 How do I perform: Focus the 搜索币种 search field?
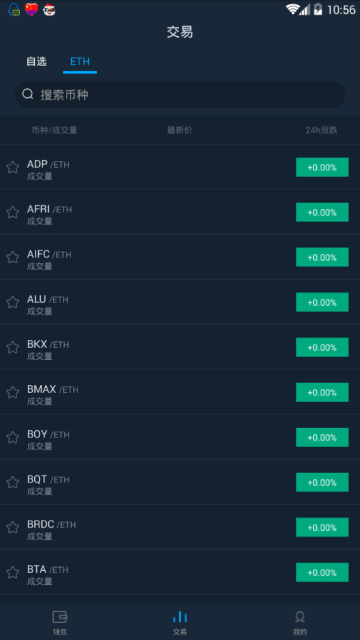pyautogui.click(x=180, y=94)
